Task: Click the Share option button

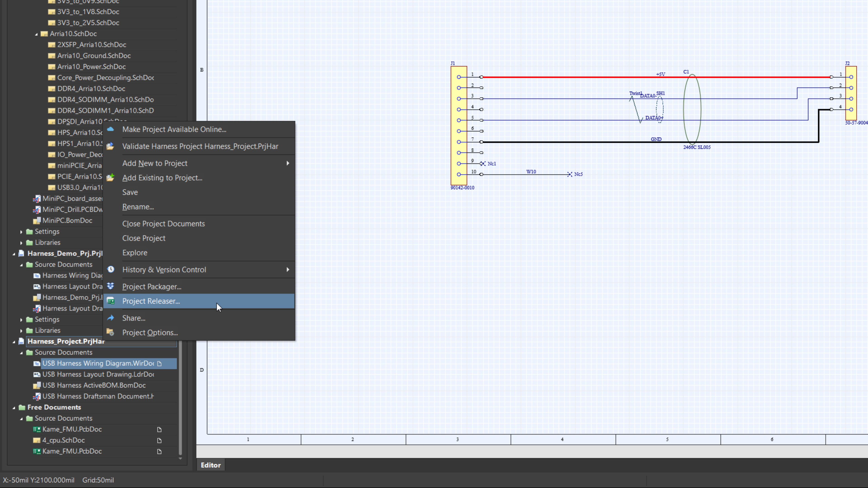Action: (x=134, y=318)
